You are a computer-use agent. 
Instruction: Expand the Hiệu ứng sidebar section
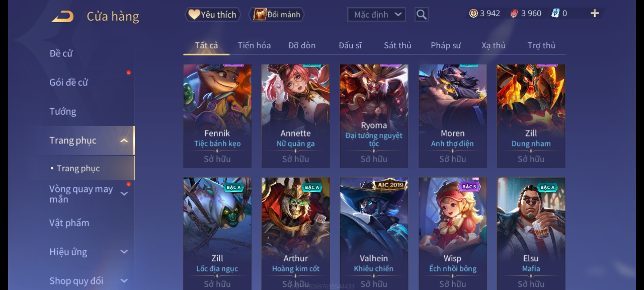tap(124, 252)
